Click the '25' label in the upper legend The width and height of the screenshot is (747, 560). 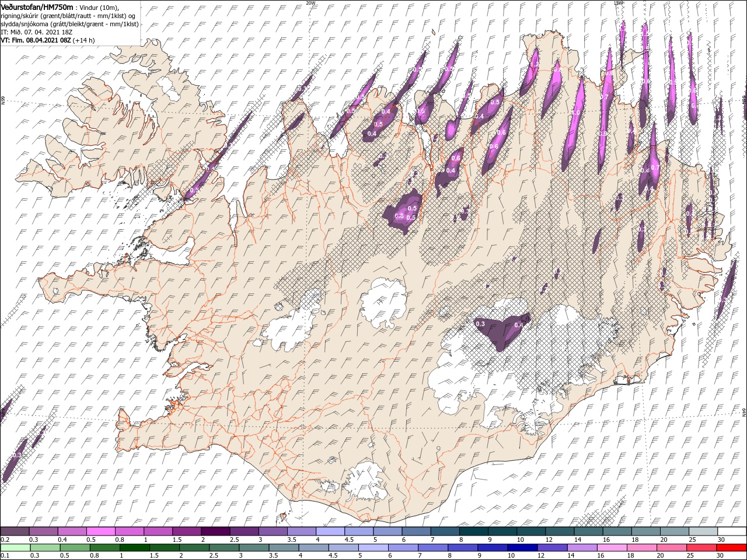click(691, 540)
